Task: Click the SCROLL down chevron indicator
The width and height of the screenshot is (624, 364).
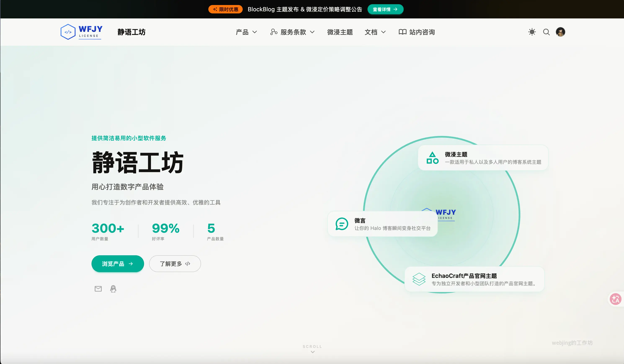Action: click(x=312, y=352)
